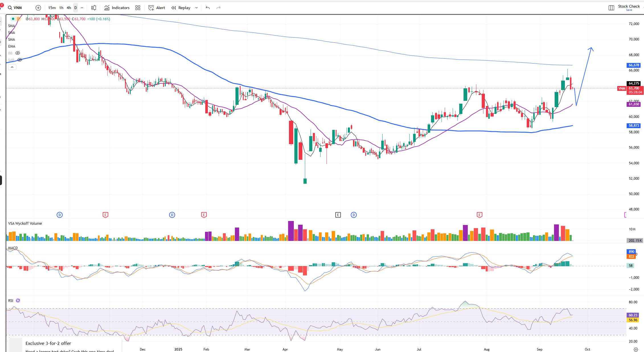Image resolution: width=644 pixels, height=352 pixels.
Task: Refresh the RSI indicator icon
Action: click(18, 300)
